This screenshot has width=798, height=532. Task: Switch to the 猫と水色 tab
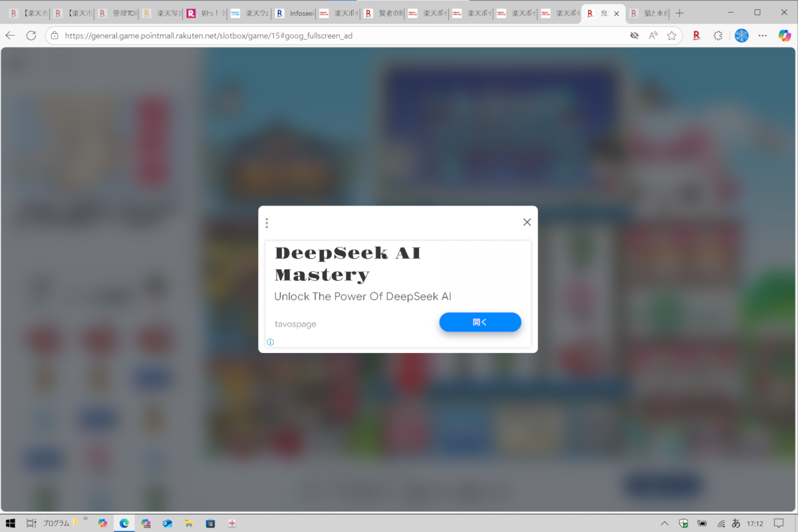pyautogui.click(x=648, y=13)
